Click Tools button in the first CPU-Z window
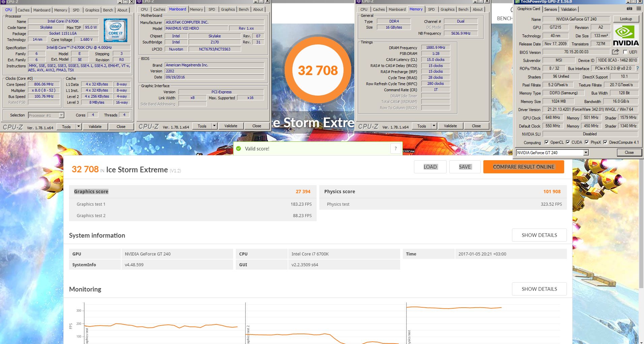The width and height of the screenshot is (644, 344). pos(66,127)
